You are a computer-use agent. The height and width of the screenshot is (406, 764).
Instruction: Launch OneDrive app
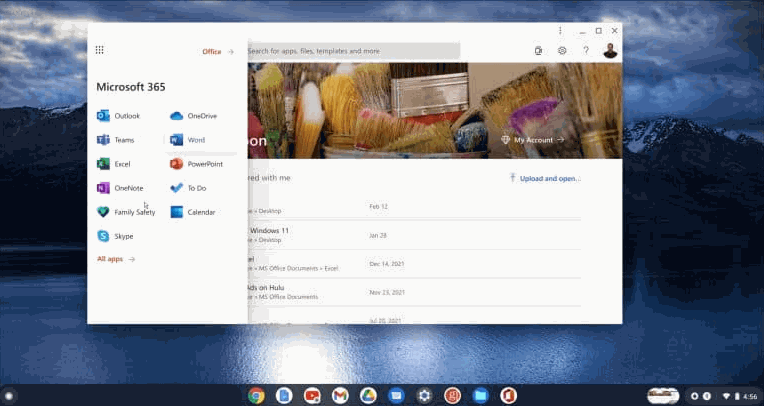pos(193,116)
